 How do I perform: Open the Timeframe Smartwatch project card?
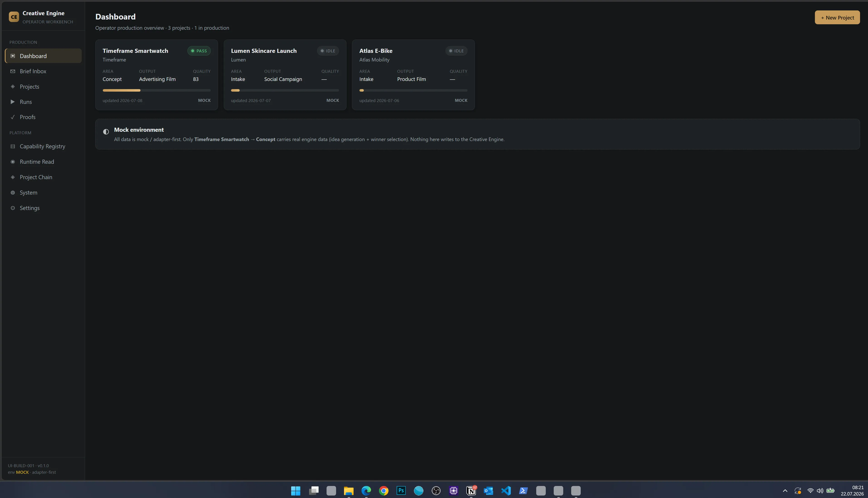click(x=156, y=75)
